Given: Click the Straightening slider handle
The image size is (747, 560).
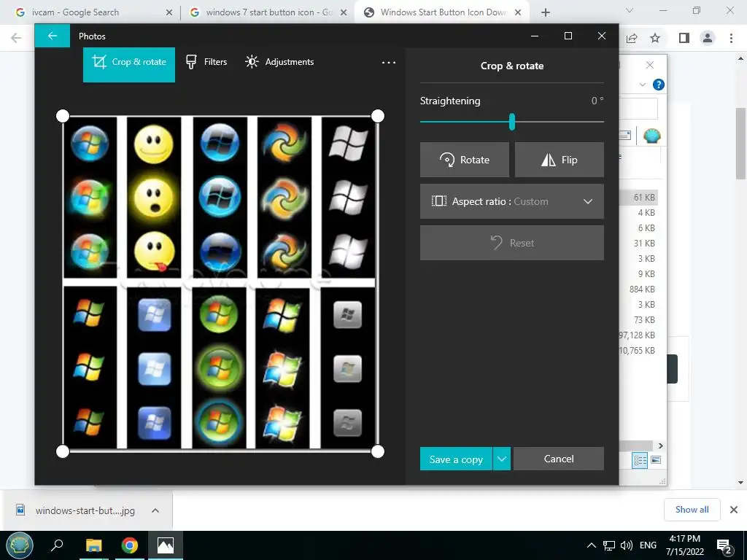Looking at the screenshot, I should tap(511, 122).
